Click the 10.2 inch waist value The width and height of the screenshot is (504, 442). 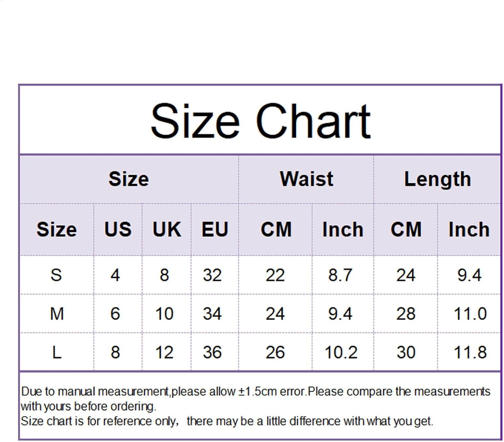341,353
